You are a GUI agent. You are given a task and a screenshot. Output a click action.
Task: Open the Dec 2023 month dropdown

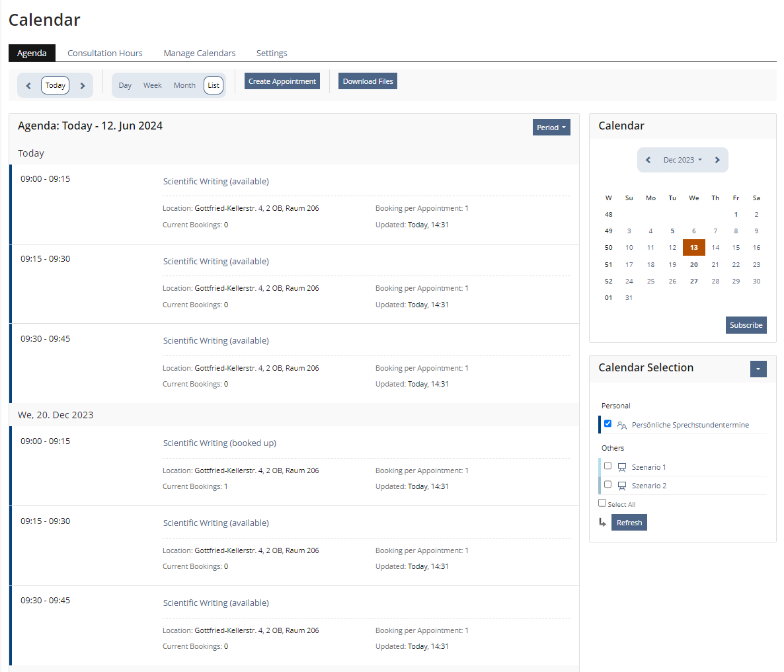tap(682, 160)
